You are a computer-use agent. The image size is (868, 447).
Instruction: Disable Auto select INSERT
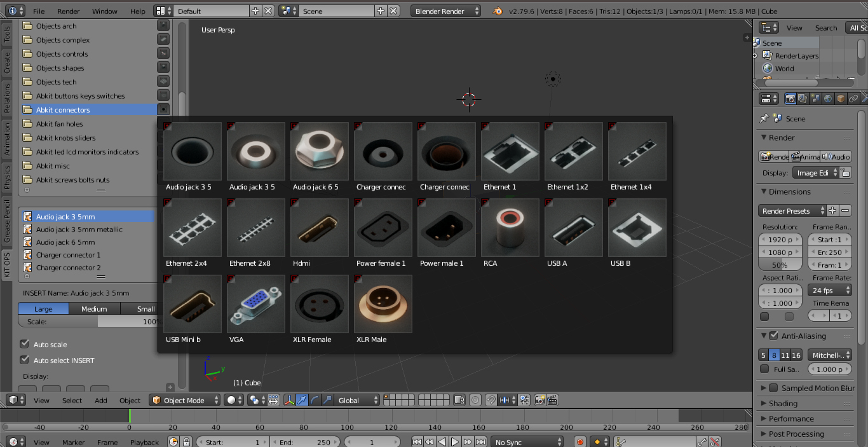pos(24,360)
